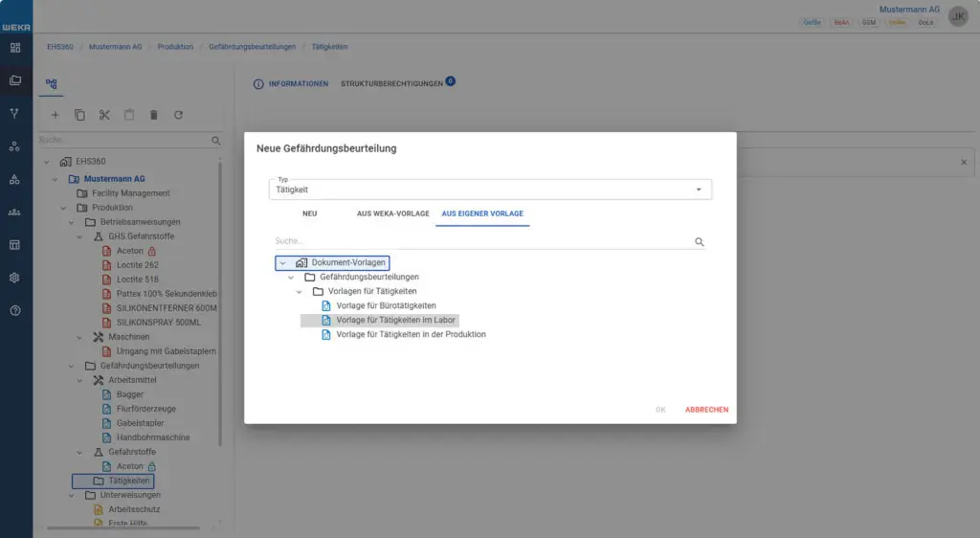980x538 pixels.
Task: Click the refresh icon in tree toolbar
Action: tap(178, 115)
